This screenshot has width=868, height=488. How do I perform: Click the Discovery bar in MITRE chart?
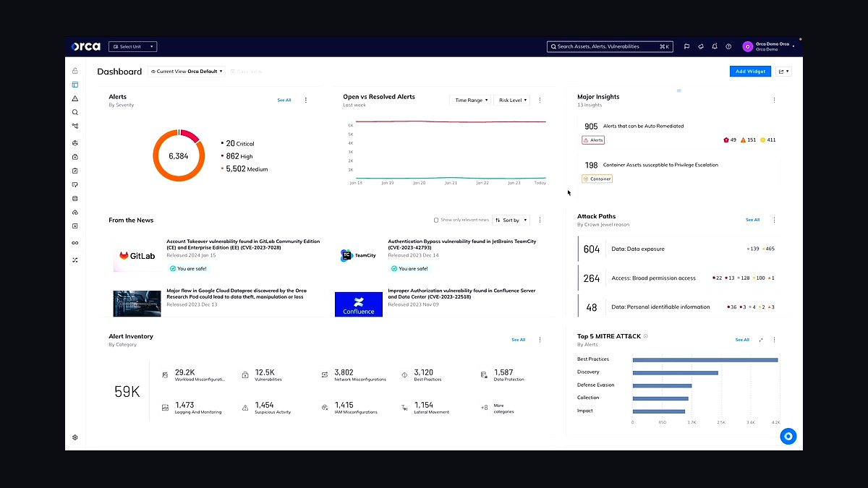[x=676, y=372]
